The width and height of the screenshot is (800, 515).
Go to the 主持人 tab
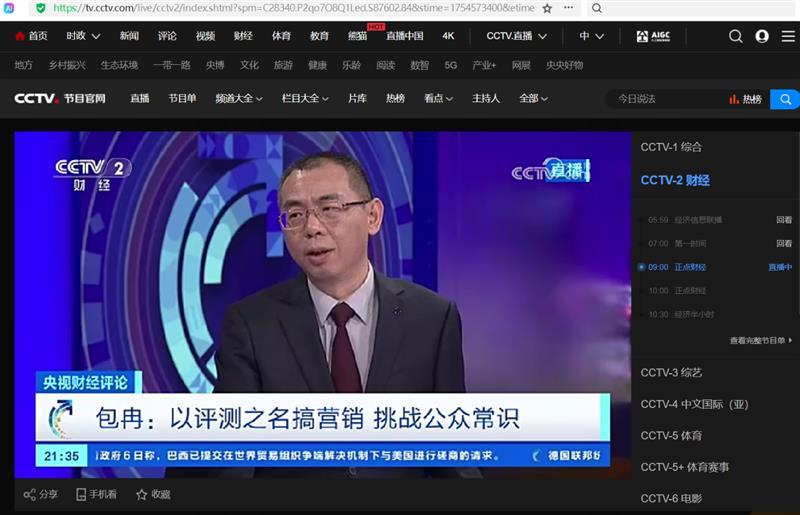click(x=486, y=99)
